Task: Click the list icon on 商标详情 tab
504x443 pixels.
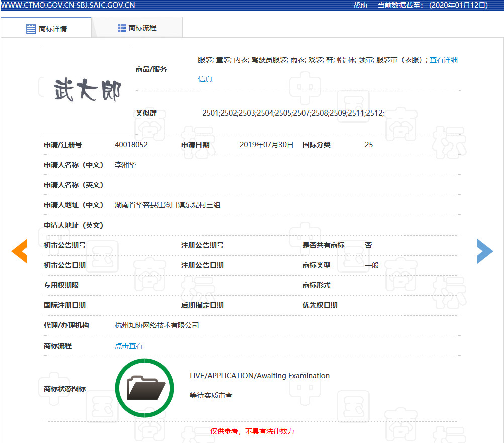Action: [30, 29]
